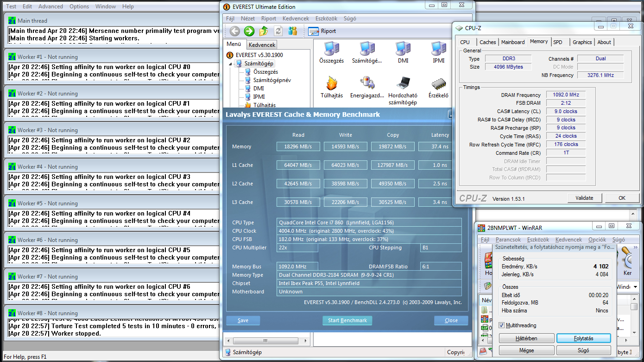Click the Validate button in CPU-Z
Viewport: 644px width, 362px height.
tap(584, 198)
